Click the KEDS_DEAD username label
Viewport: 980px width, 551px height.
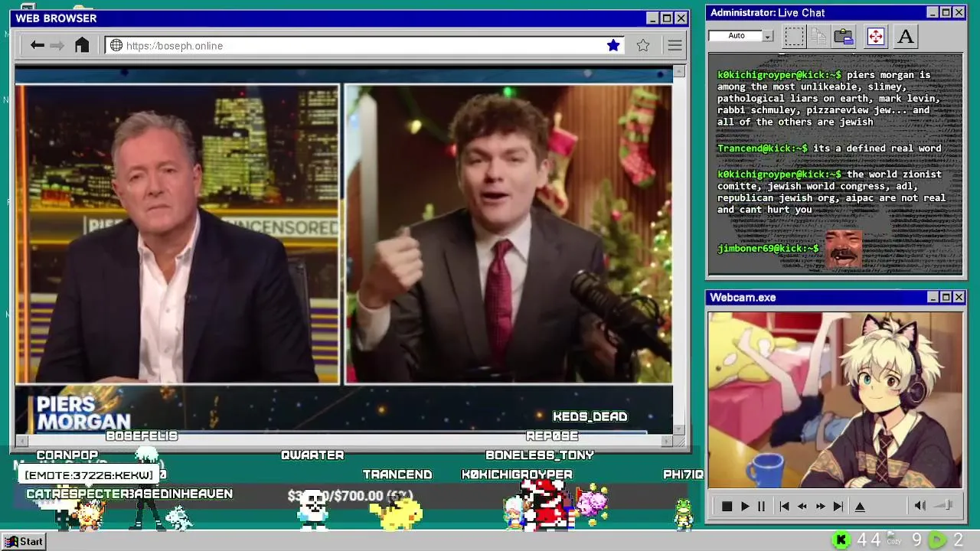[x=590, y=416]
